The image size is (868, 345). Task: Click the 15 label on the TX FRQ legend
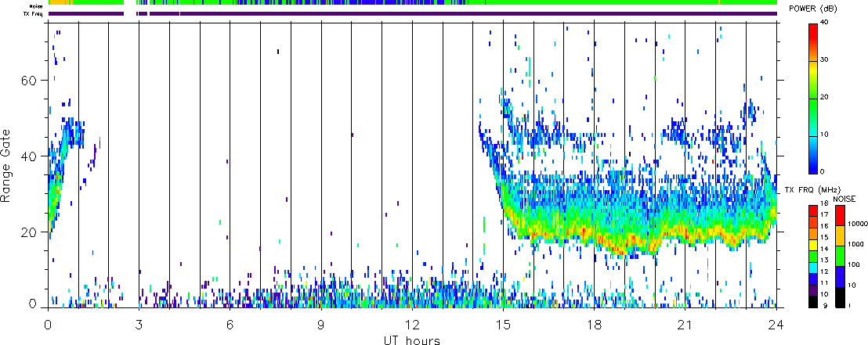coord(824,238)
